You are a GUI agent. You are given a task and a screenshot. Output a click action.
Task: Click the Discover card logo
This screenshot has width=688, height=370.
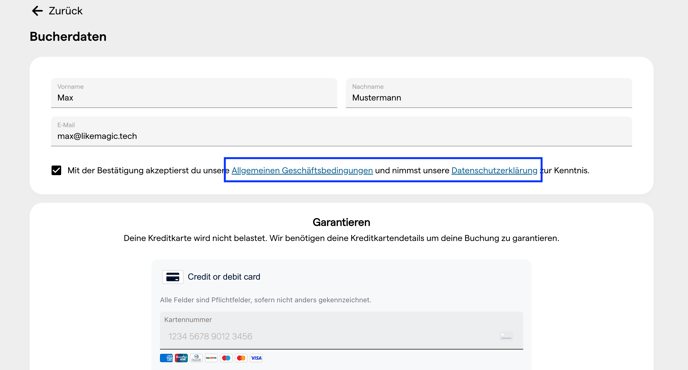pyautogui.click(x=211, y=358)
